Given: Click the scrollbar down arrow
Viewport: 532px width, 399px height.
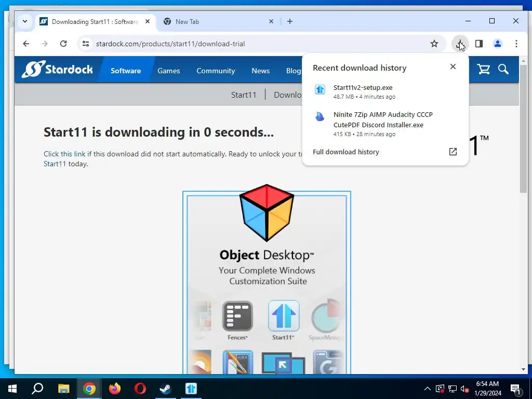Looking at the screenshot, I should click(x=523, y=369).
